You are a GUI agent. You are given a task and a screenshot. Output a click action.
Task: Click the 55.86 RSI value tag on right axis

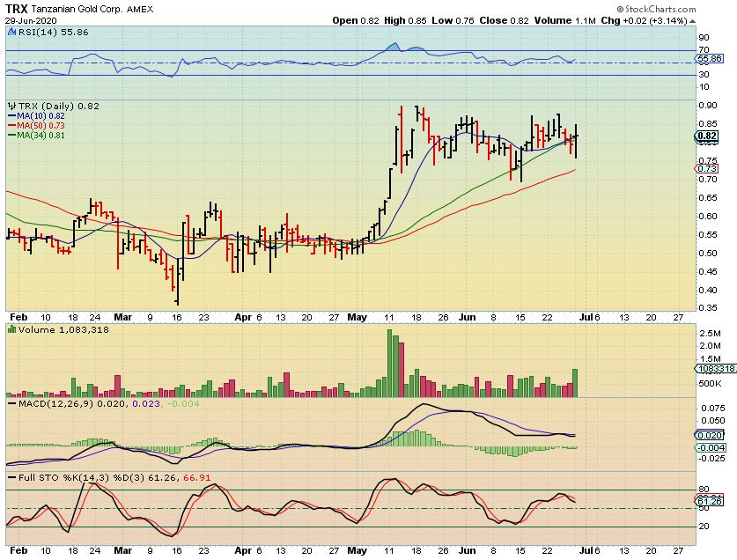pos(709,59)
